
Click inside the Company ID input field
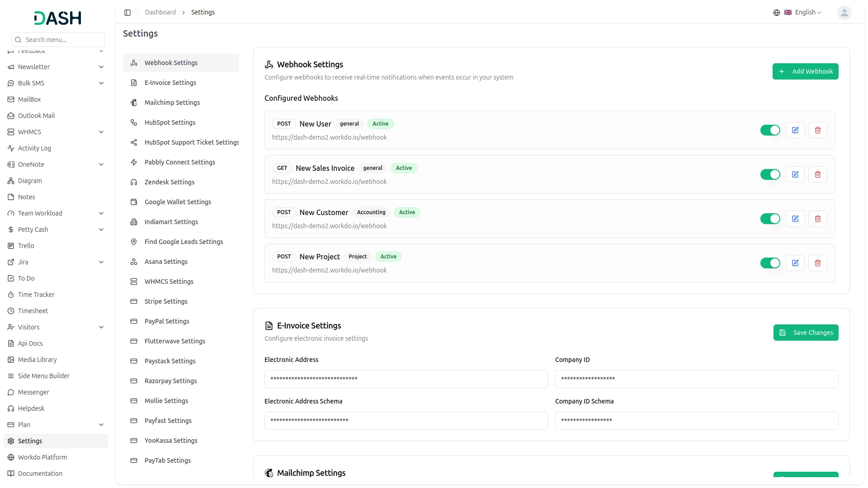[696, 379]
